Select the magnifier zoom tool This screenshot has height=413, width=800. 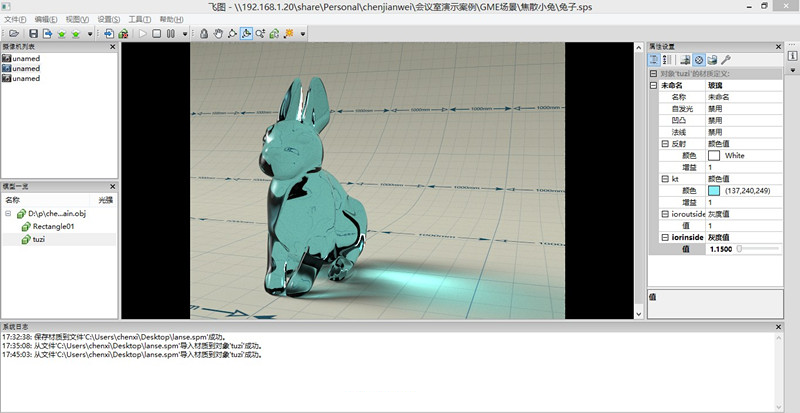[261, 34]
